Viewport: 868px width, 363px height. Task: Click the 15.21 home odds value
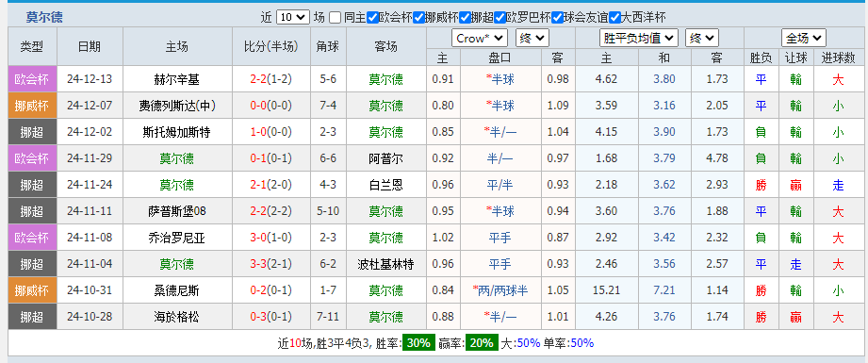[606, 291]
